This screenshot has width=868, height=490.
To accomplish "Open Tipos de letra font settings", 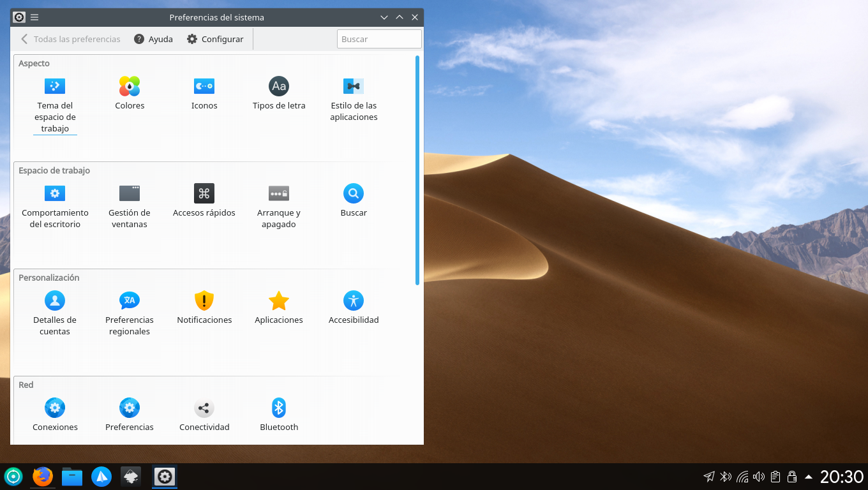I will (279, 93).
